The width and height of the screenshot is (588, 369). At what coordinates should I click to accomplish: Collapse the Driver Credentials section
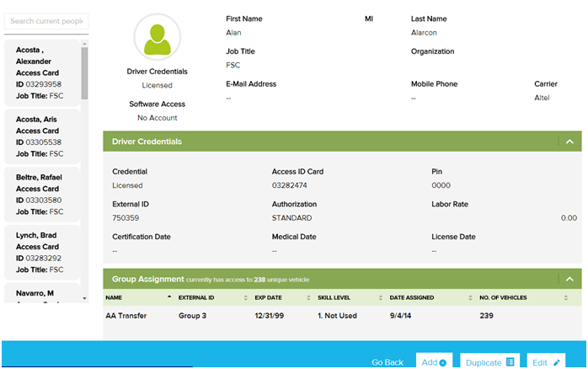[x=569, y=142]
